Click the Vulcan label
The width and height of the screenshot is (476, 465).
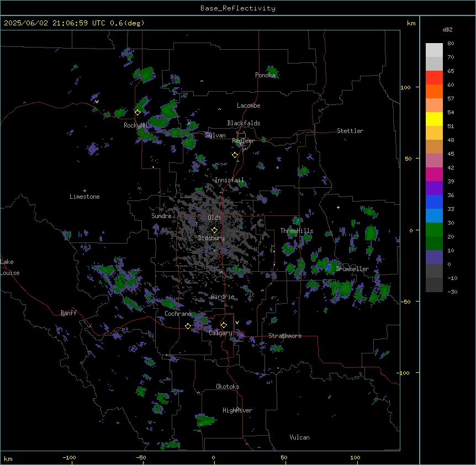[299, 437]
